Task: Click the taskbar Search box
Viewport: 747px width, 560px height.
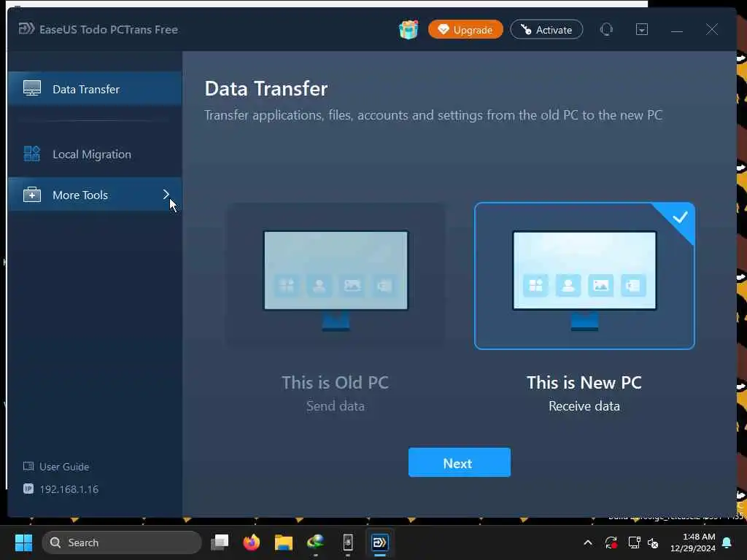Action: point(122,542)
